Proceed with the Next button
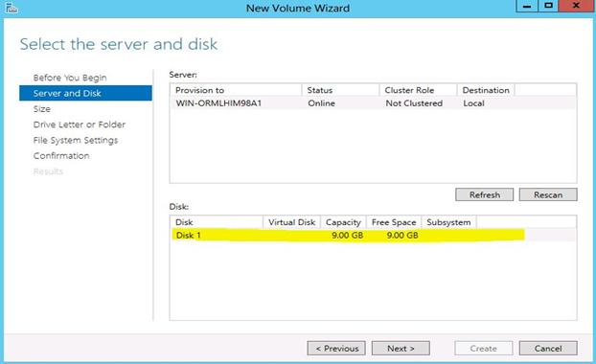This screenshot has height=364, width=596. click(401, 348)
